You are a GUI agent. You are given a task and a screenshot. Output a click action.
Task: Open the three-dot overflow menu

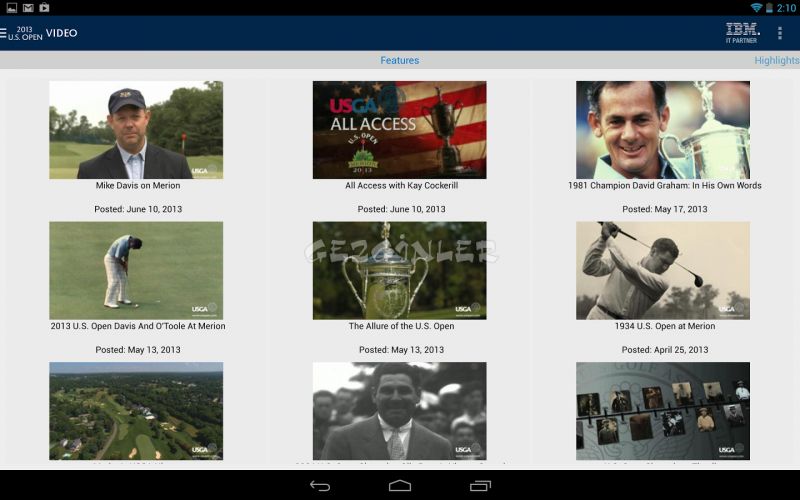(x=780, y=33)
